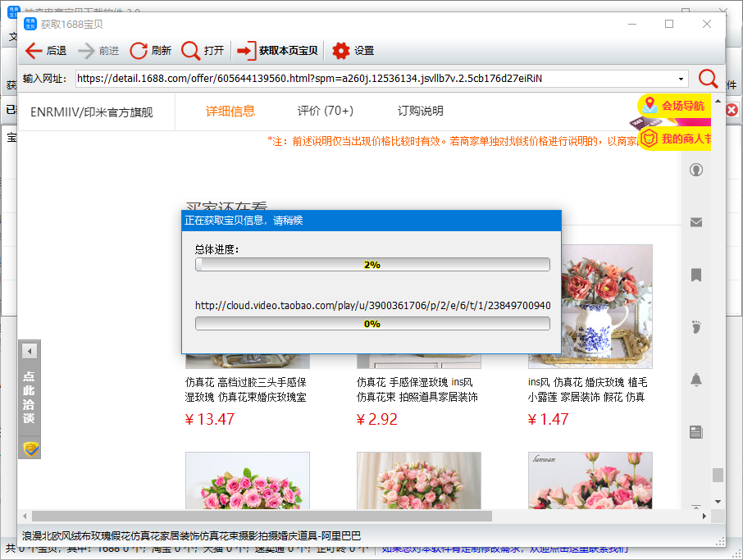
Task: Click the bell notification icon
Action: pos(696,380)
